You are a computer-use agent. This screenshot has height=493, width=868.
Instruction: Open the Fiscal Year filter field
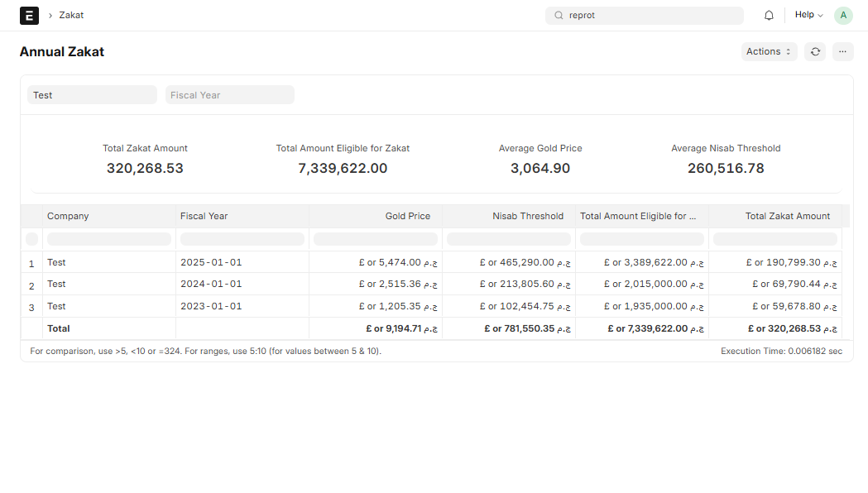(x=229, y=95)
